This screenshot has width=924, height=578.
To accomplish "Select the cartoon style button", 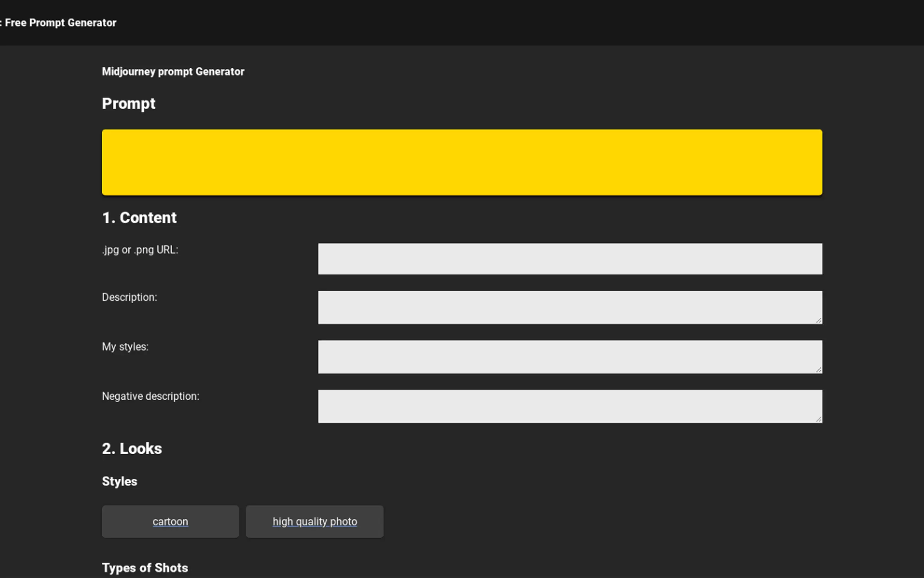I will click(x=170, y=522).
